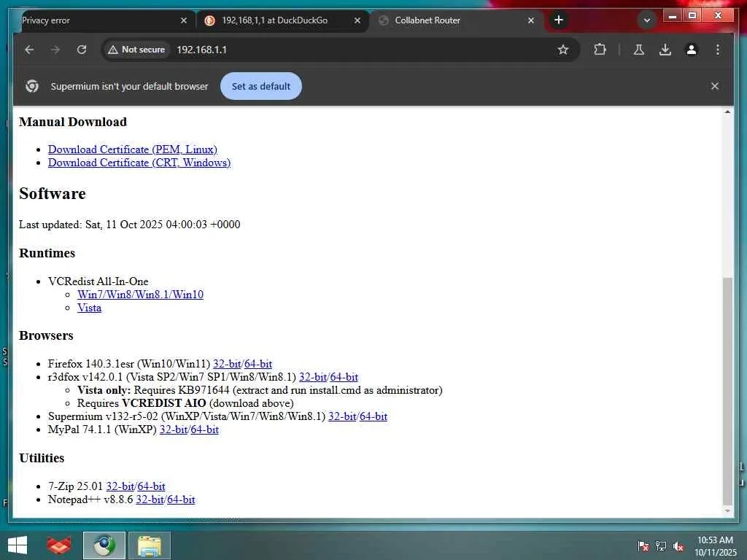This screenshot has height=560, width=747.
Task: Download MyPal 74.1.1 32-bit
Action: pyautogui.click(x=174, y=429)
